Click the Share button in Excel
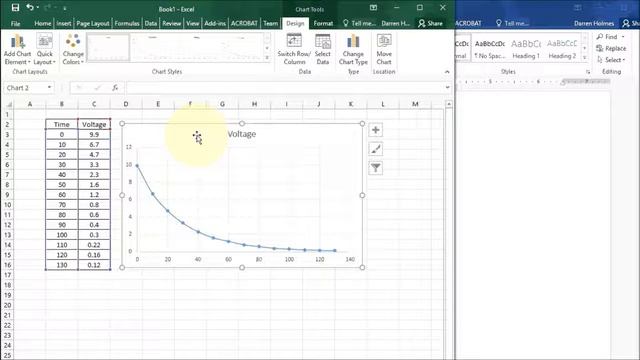 coord(430,23)
